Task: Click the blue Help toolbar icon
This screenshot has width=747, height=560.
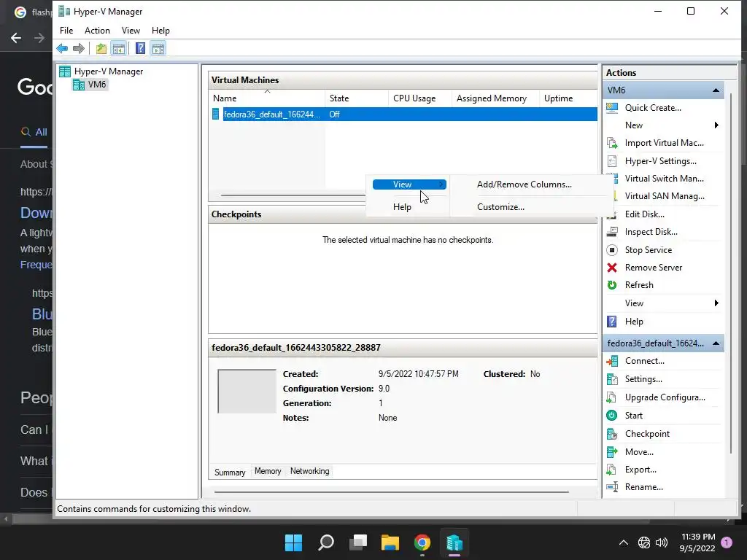Action: (x=140, y=48)
